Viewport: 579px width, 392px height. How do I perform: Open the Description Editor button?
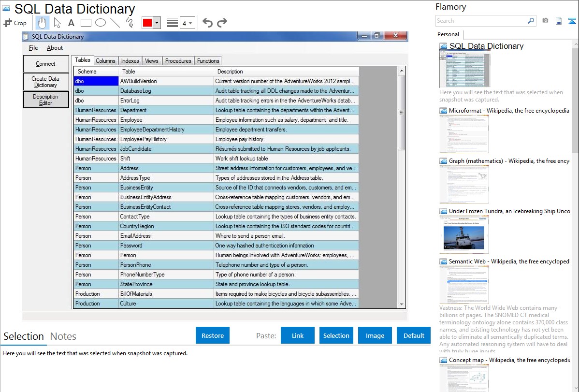(x=46, y=100)
